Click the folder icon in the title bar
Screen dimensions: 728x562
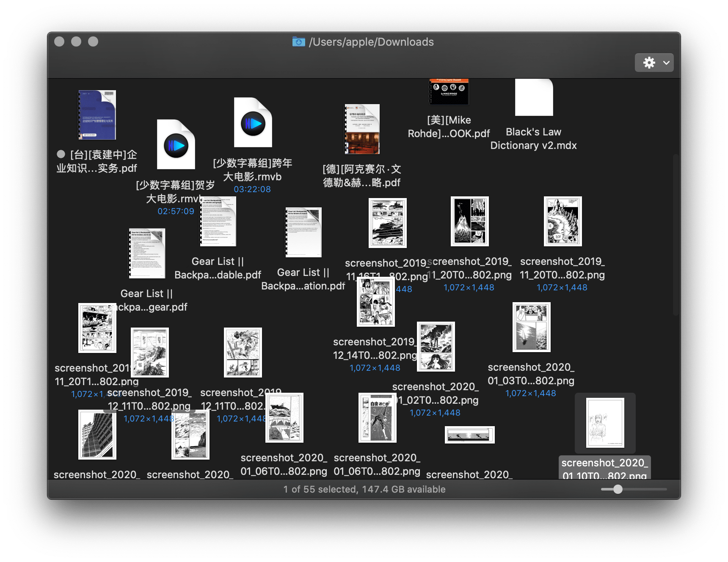[298, 42]
